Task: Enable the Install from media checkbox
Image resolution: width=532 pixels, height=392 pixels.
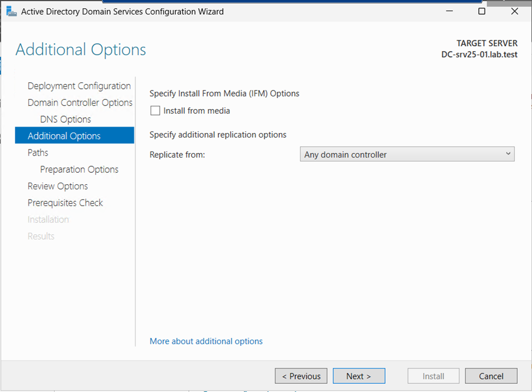Action: 155,111
